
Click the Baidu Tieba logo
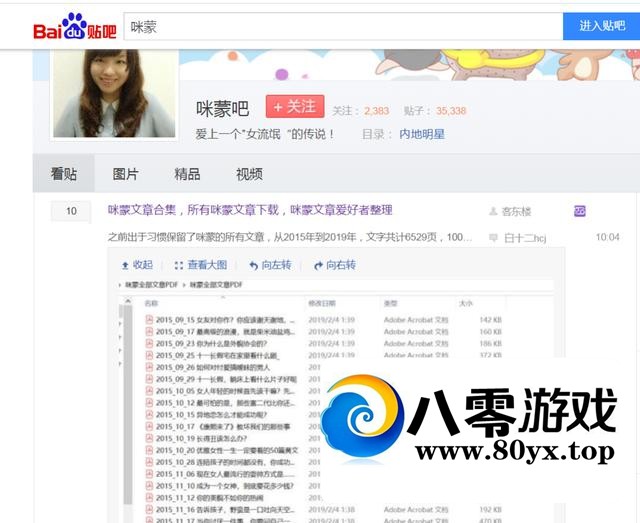coord(75,27)
